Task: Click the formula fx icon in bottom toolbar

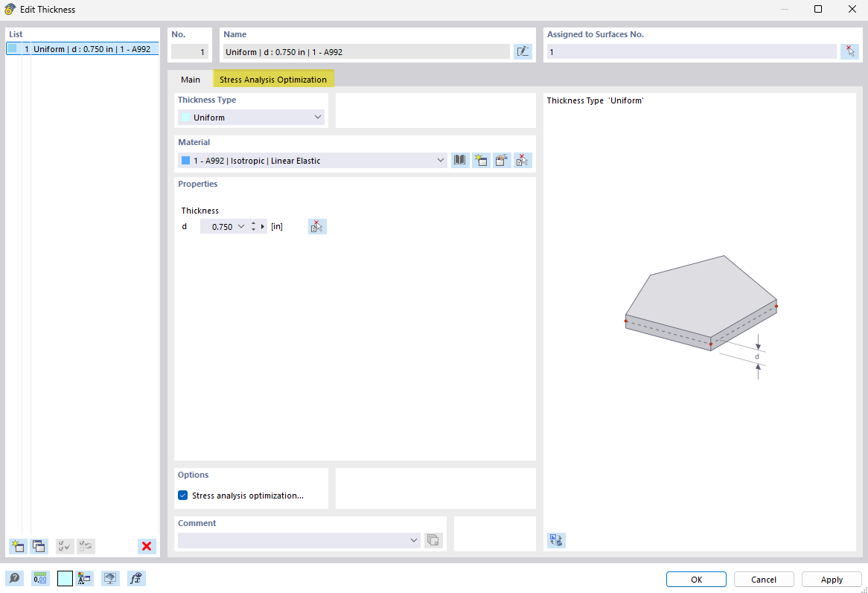Action: 136,579
